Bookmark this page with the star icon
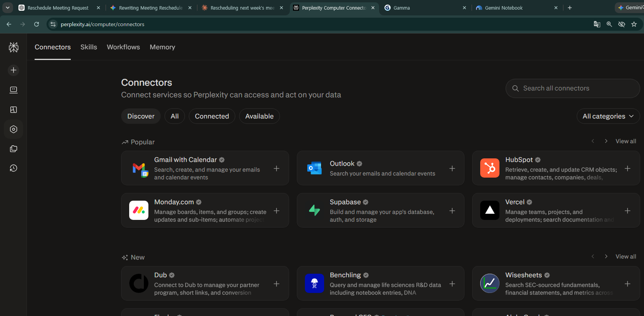 [x=634, y=24]
